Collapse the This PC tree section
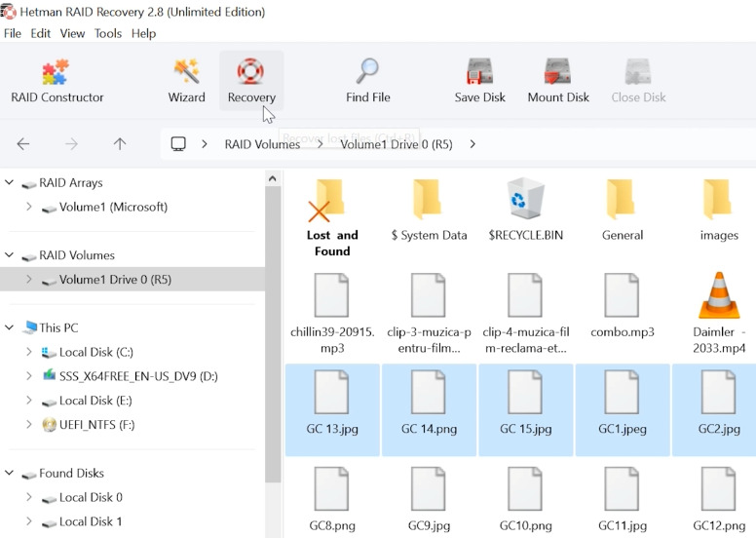Screen dimensions: 756x538 9,327
